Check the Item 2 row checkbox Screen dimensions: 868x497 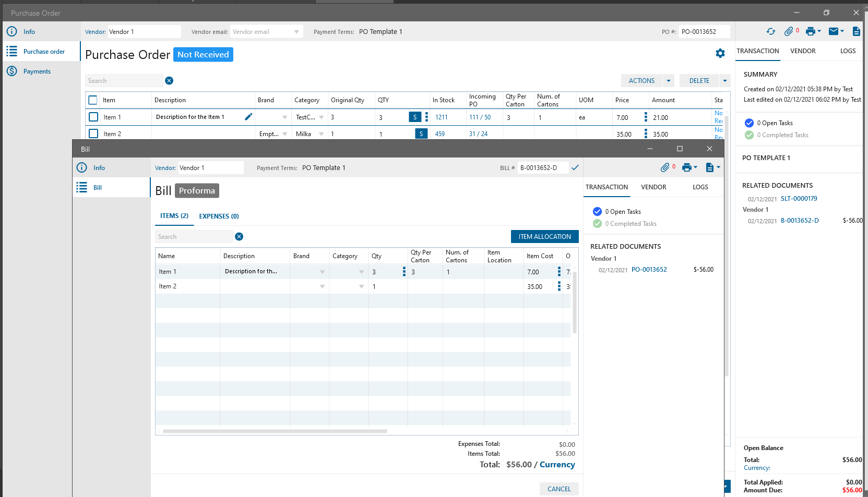93,134
